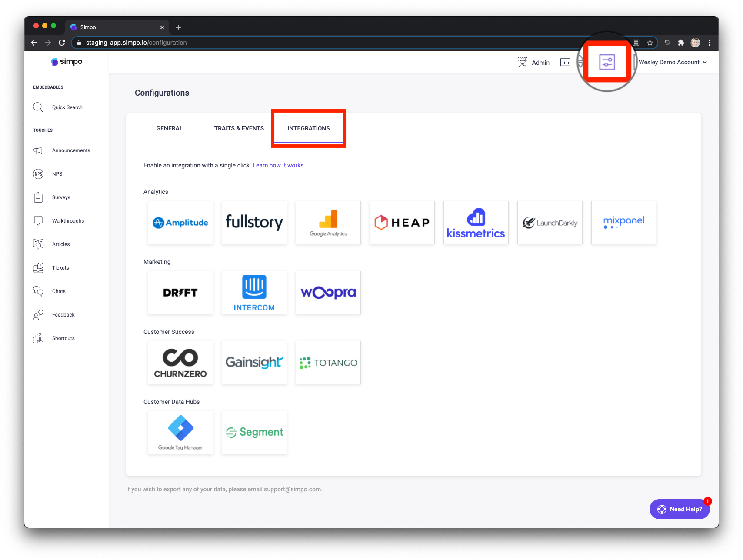743x560 pixels.
Task: Click the Analytics section label
Action: pos(156,192)
